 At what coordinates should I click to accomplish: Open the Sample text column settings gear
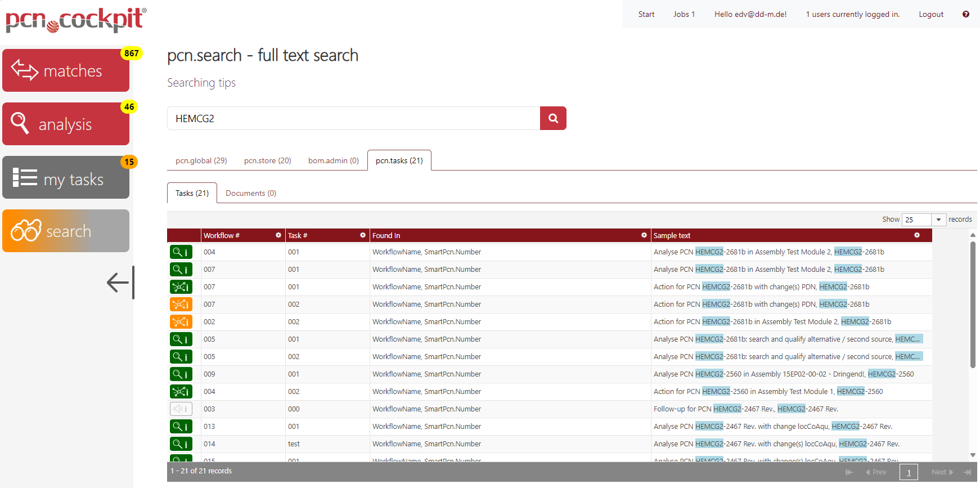pos(917,235)
